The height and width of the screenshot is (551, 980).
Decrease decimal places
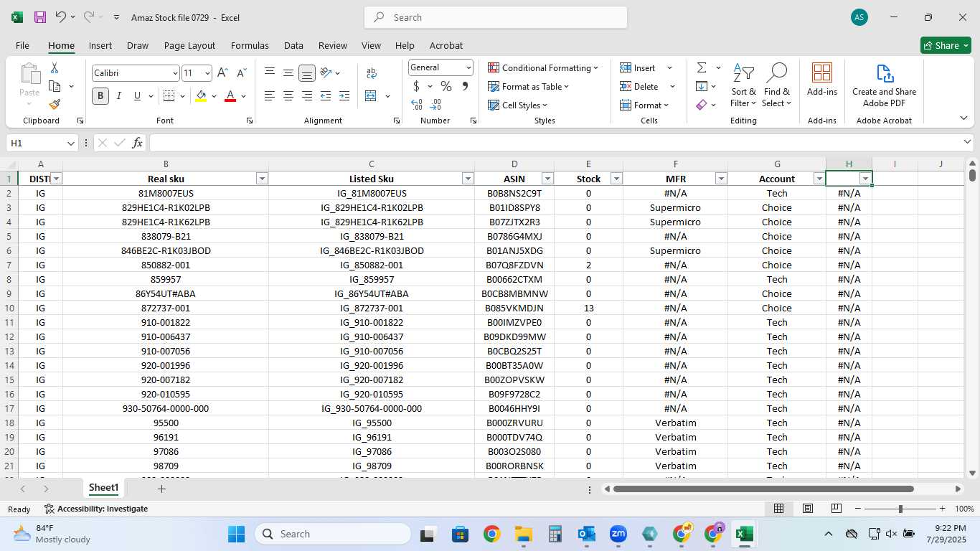click(436, 105)
